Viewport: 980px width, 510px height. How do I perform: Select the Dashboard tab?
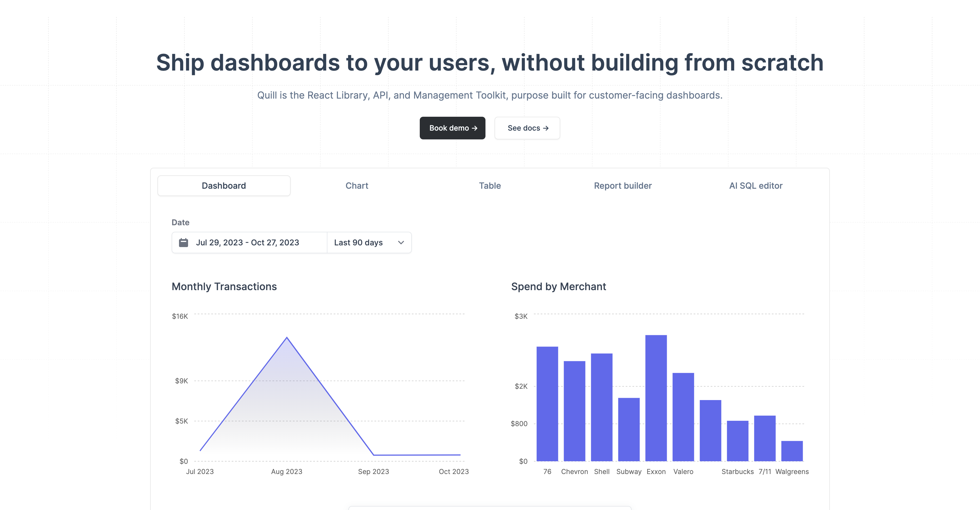coord(224,186)
